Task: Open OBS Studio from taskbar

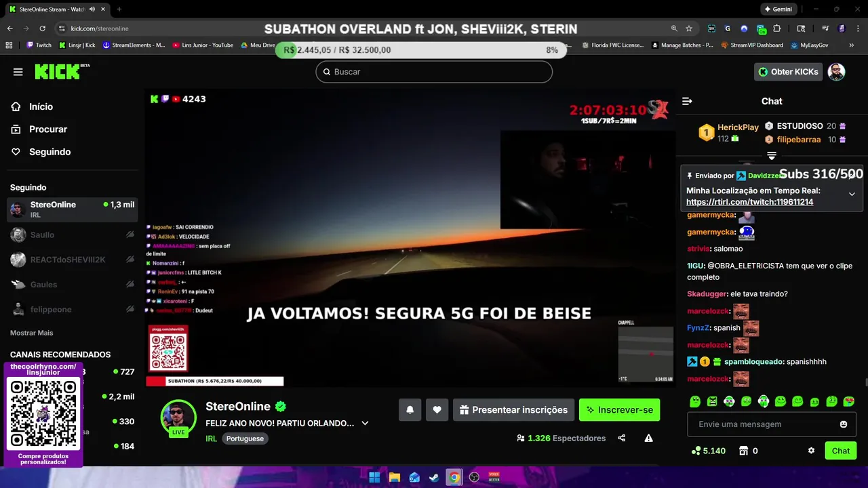Action: 474,477
